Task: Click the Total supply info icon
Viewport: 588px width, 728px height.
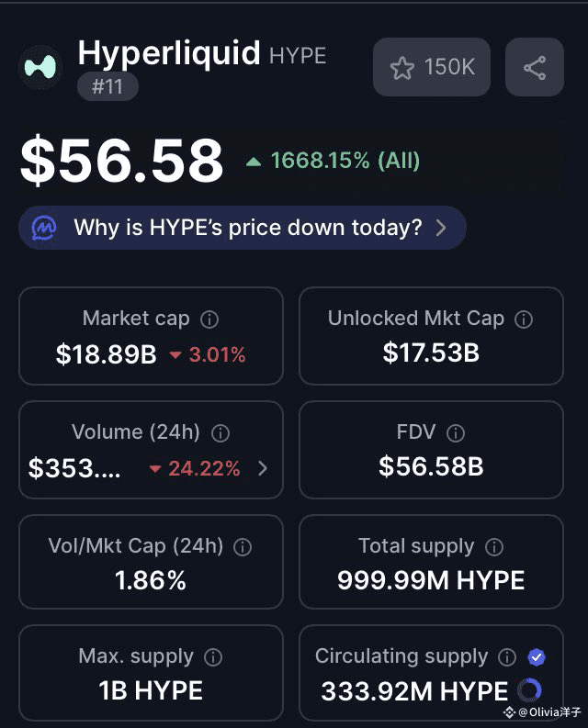Action: 494,547
